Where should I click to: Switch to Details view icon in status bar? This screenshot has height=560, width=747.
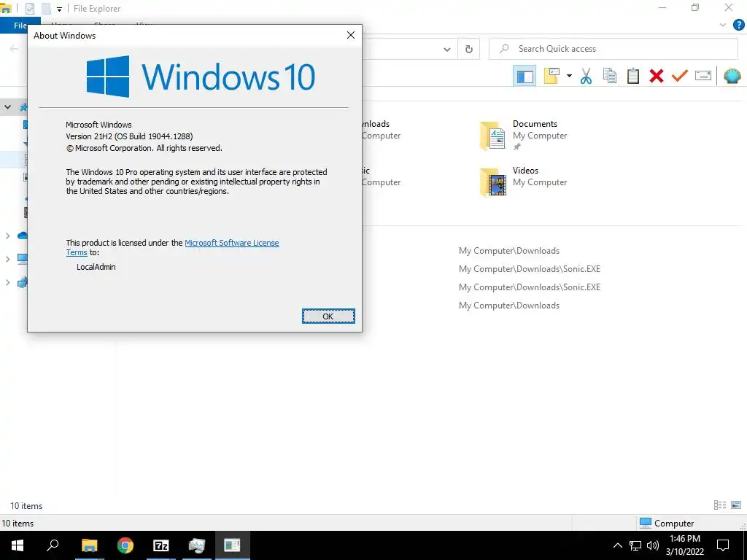(x=720, y=505)
